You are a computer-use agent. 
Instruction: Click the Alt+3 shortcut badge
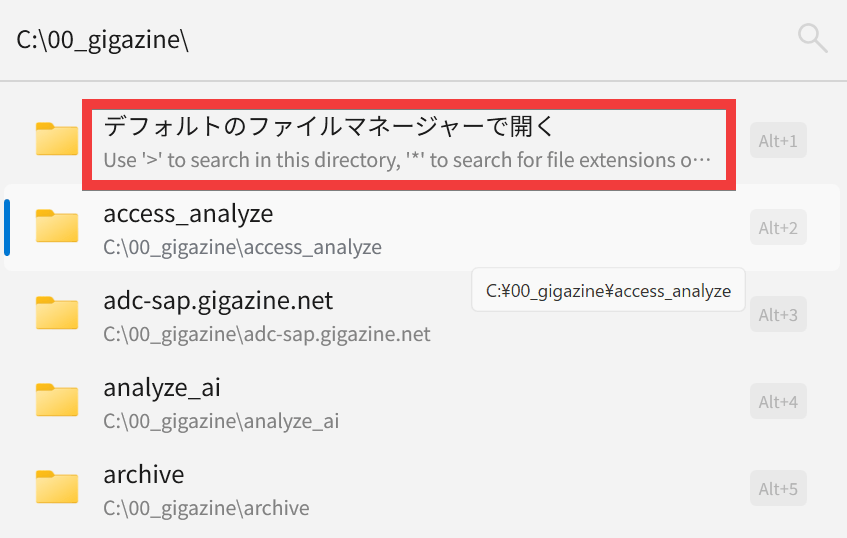point(778,314)
